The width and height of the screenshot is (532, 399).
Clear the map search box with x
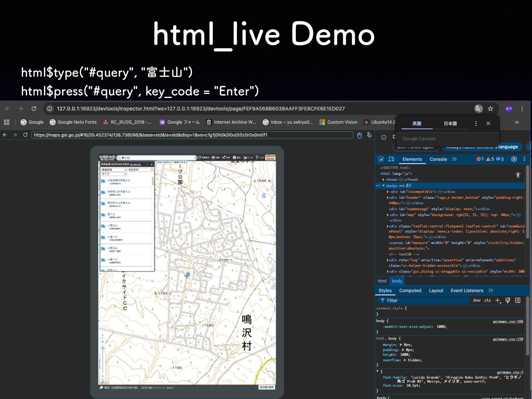195,158
